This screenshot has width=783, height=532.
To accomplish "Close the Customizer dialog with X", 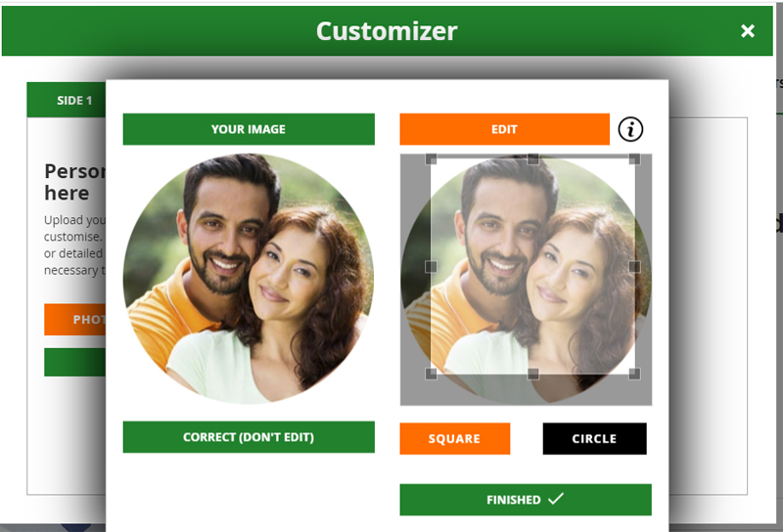I will coord(747,31).
